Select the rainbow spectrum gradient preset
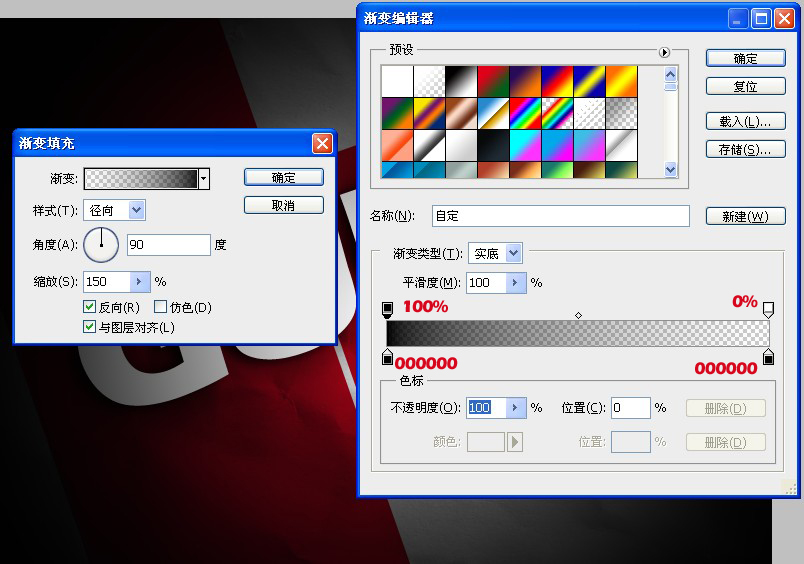The height and width of the screenshot is (564, 804). tap(525, 113)
